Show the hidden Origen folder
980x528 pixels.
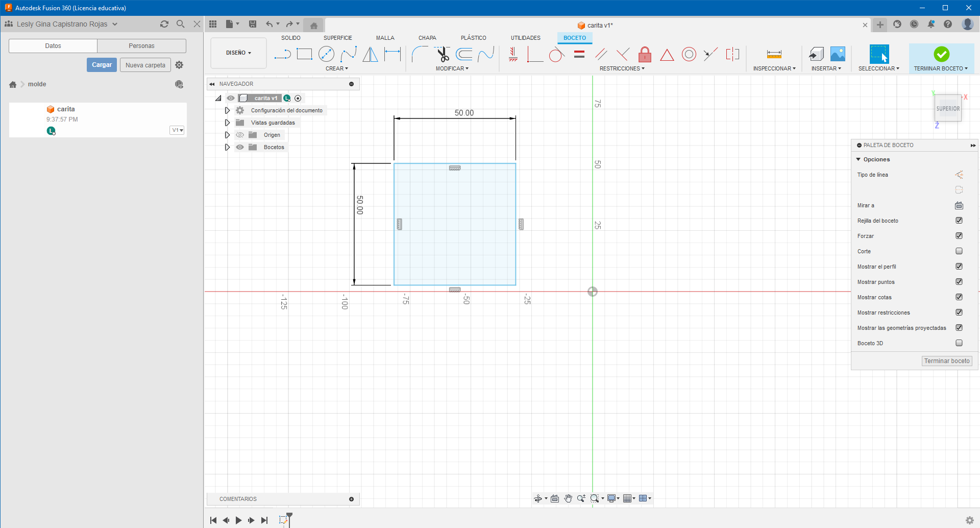tap(240, 135)
